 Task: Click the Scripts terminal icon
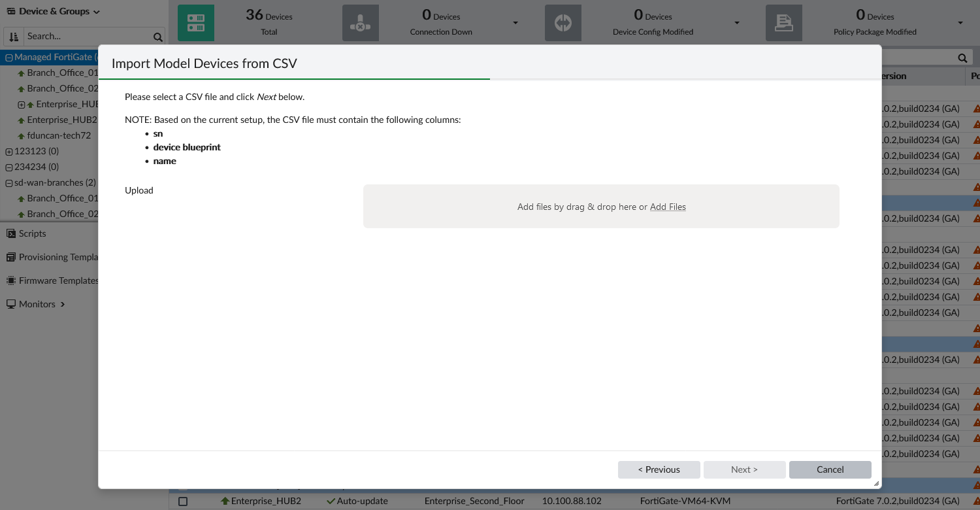click(x=11, y=233)
